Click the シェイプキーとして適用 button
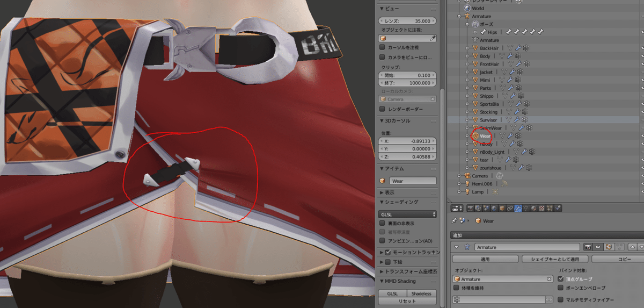This screenshot has width=644, height=308. click(555, 259)
